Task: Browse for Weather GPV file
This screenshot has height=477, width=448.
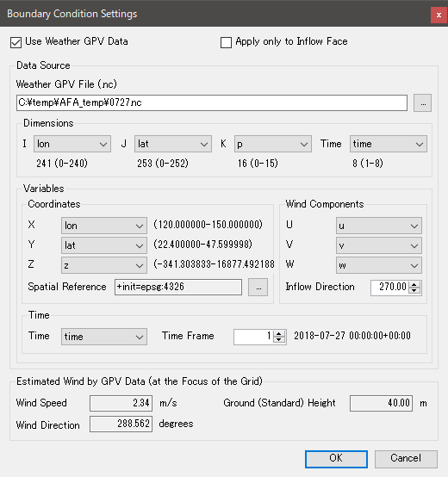Action: coord(422,103)
